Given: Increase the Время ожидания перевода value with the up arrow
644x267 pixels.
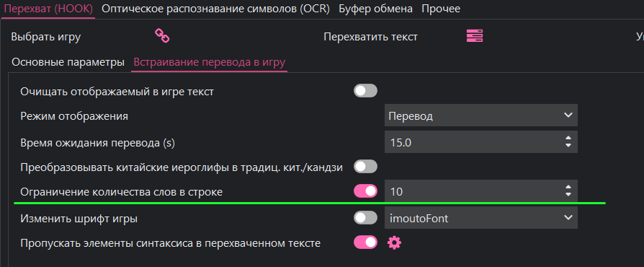Looking at the screenshot, I should [568, 139].
